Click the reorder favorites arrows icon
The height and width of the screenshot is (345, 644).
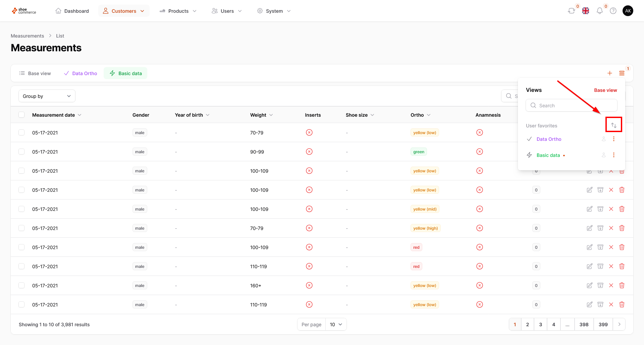(x=613, y=125)
